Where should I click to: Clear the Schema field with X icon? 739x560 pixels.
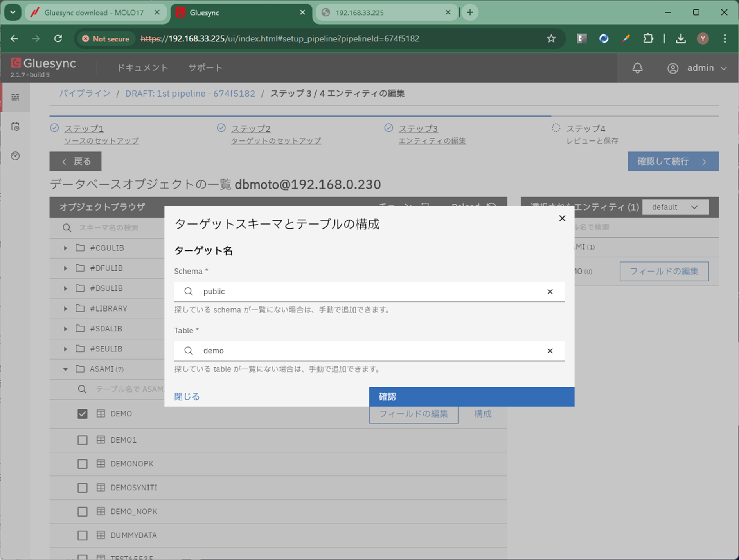point(550,292)
